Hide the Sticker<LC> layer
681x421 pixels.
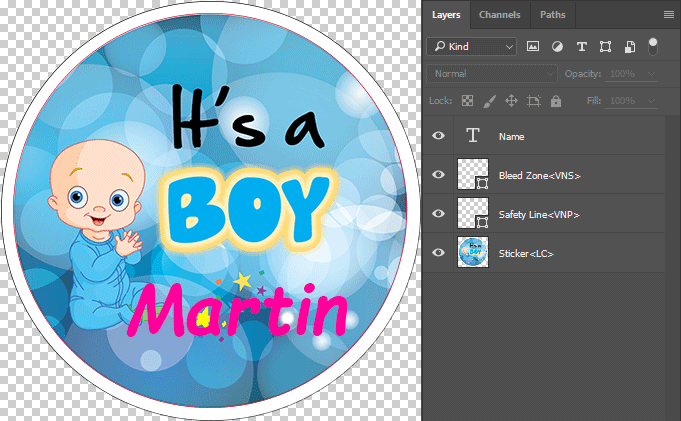438,252
